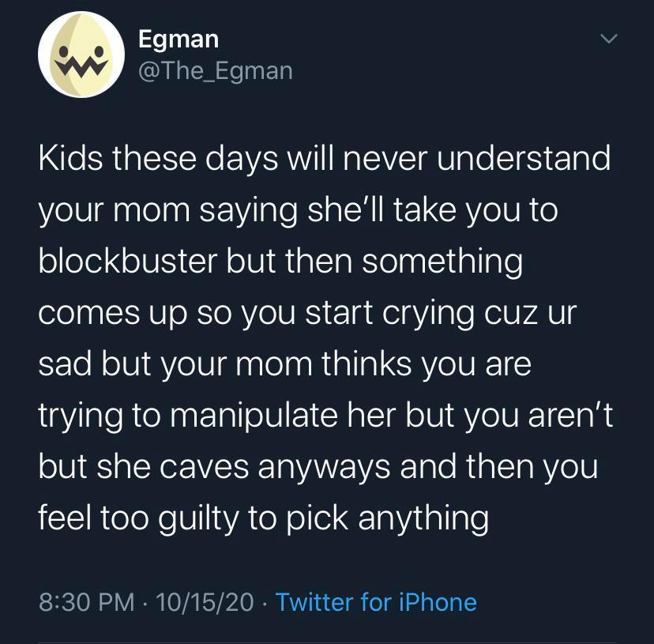Click the word "blockbuster" in the tweet
654x644 pixels.
click(127, 262)
